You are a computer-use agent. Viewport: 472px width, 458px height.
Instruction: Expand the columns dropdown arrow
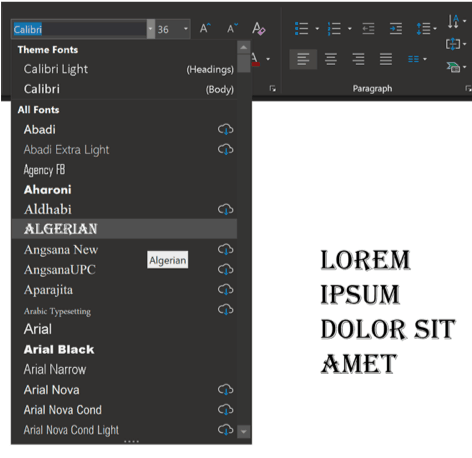pyautogui.click(x=425, y=59)
